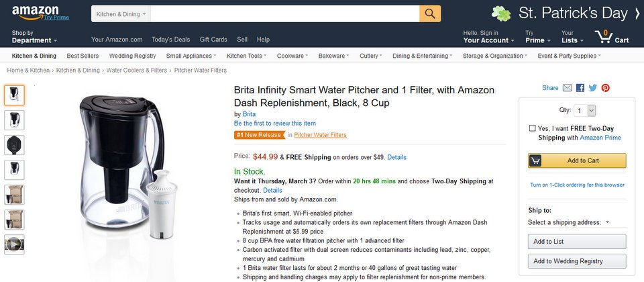Screen dimensions: 644x282
Task: Expand the shipping address selector
Action: click(569, 222)
